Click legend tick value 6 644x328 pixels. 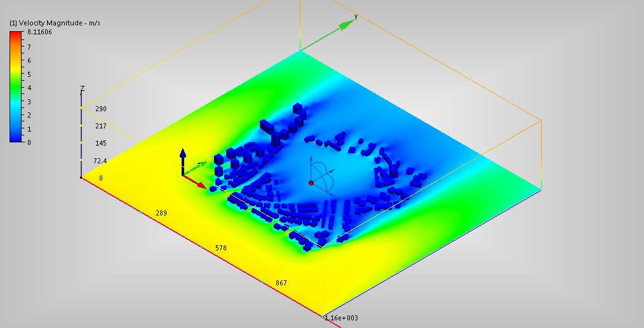pyautogui.click(x=29, y=60)
